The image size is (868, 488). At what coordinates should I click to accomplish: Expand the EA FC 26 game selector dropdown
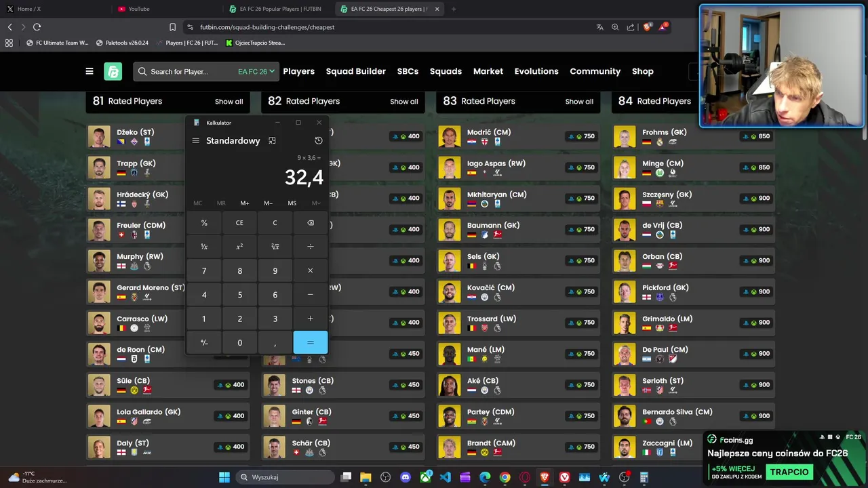(256, 71)
